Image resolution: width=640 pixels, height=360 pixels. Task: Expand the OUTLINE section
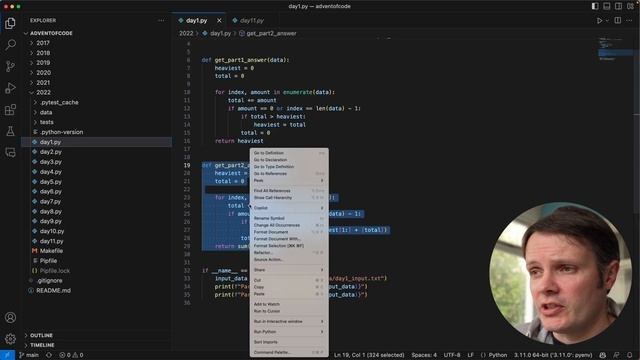(96, 335)
